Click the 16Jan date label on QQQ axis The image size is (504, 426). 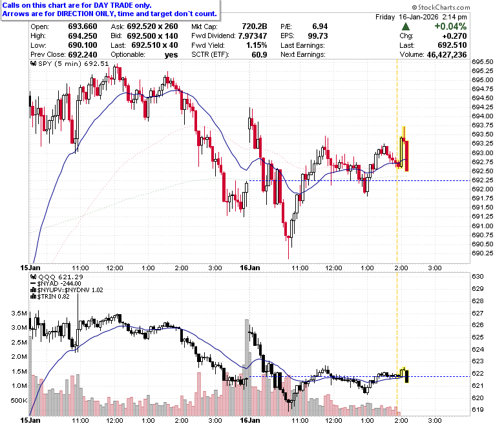point(250,421)
